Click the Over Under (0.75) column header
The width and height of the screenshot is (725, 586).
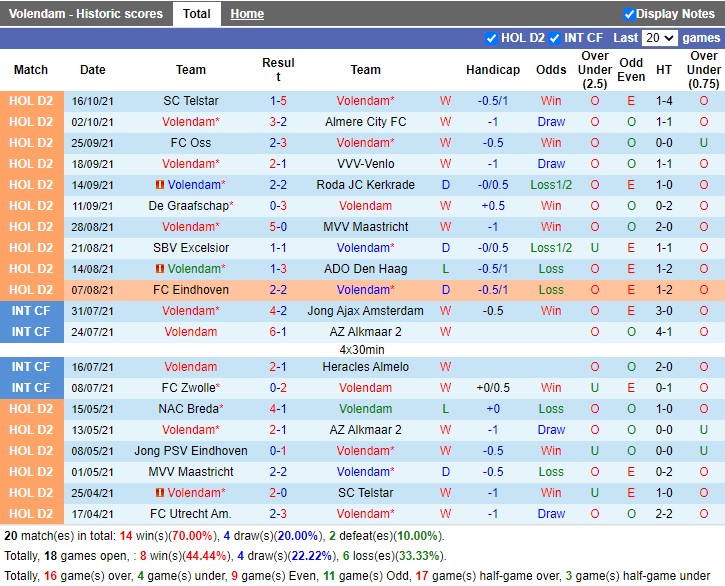pyautogui.click(x=703, y=70)
